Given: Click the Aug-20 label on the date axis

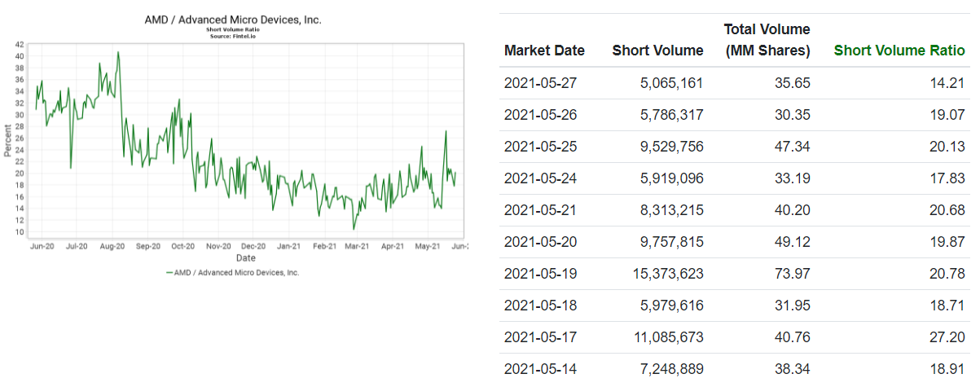Looking at the screenshot, I should (112, 245).
